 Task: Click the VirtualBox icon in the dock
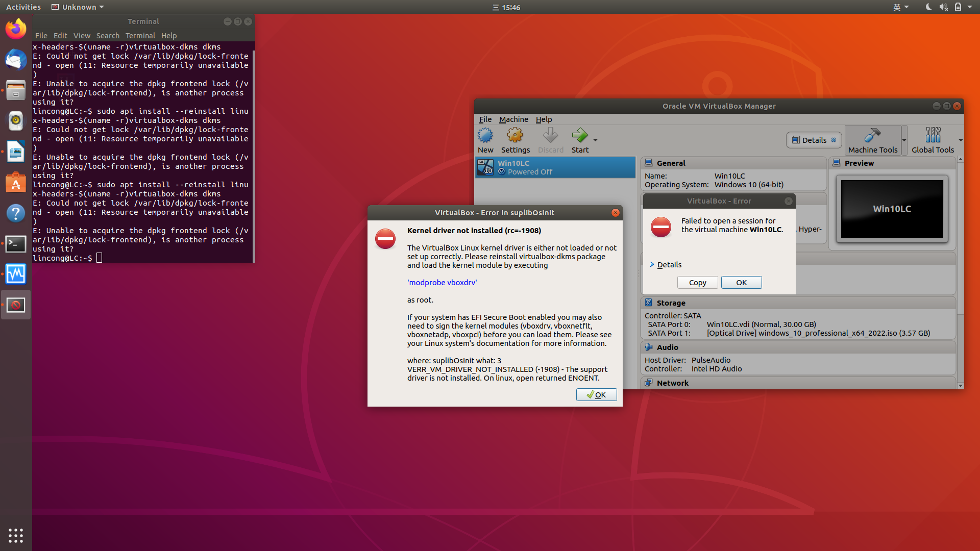click(16, 305)
